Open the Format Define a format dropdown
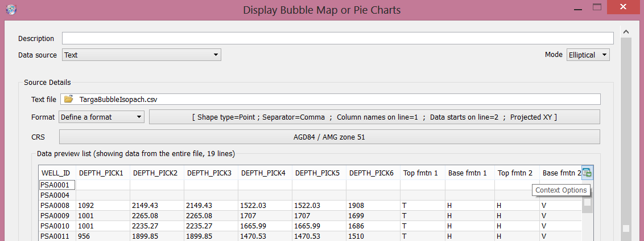Viewport: 644px width, 241px height. click(x=102, y=117)
